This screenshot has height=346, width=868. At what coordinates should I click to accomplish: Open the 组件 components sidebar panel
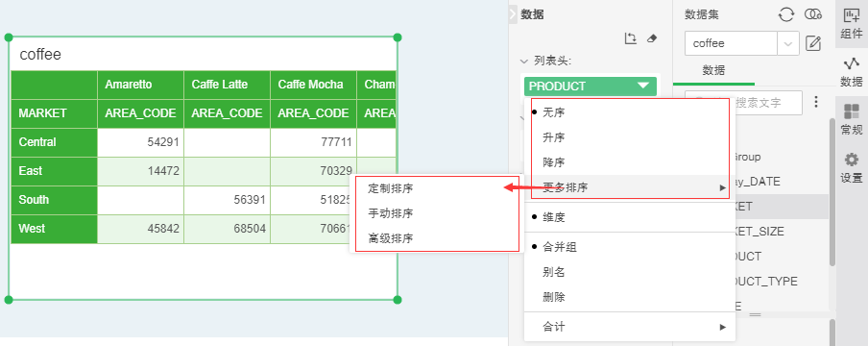click(852, 23)
